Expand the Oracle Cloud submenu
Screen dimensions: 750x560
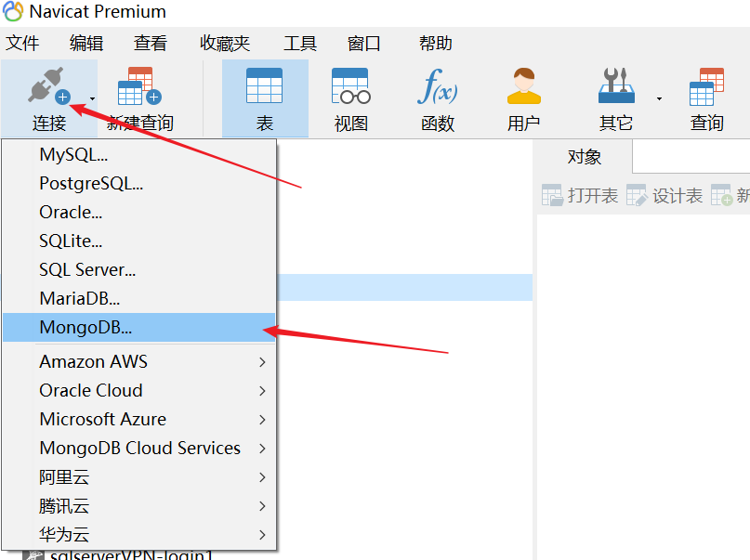139,390
